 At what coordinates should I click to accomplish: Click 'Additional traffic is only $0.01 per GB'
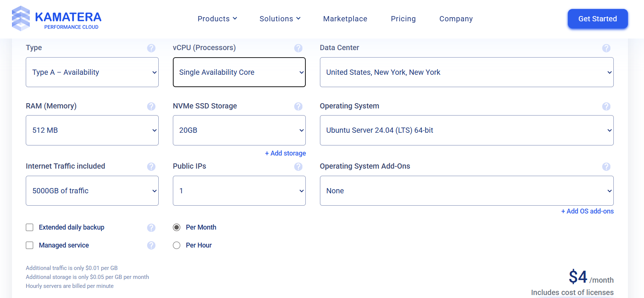point(72,268)
